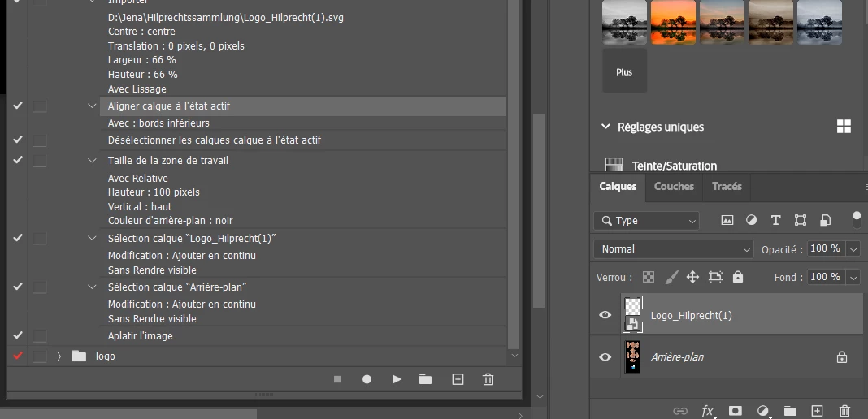Lock all layer attributes
Viewport: 868px width, 419px height.
[x=738, y=277]
